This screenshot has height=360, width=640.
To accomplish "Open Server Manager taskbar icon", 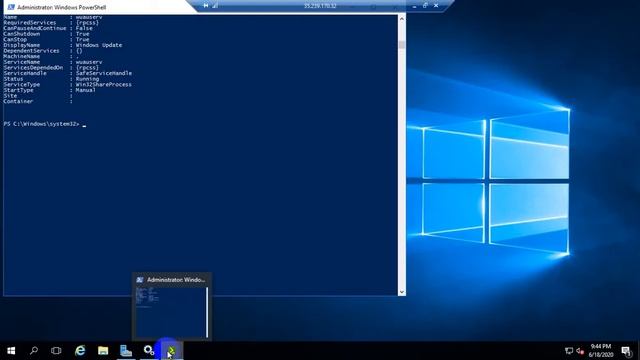I will pos(126,351).
